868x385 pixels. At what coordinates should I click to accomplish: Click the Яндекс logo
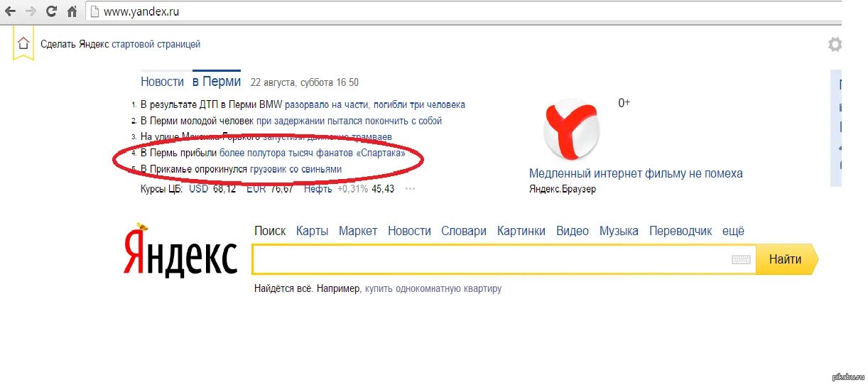click(x=180, y=251)
